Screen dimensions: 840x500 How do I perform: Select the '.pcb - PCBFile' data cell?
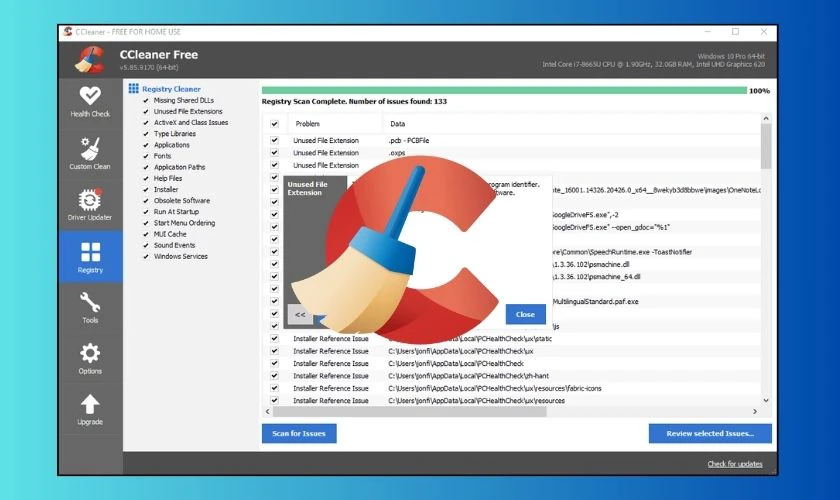coord(409,140)
